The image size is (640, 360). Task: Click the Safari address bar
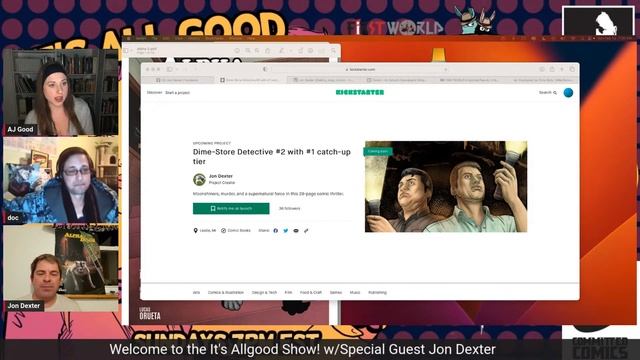coord(360,69)
